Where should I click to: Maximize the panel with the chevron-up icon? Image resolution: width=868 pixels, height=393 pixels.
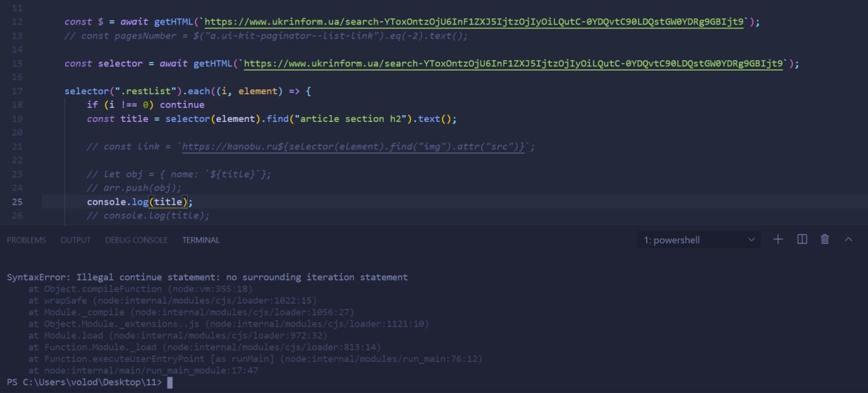click(x=848, y=239)
